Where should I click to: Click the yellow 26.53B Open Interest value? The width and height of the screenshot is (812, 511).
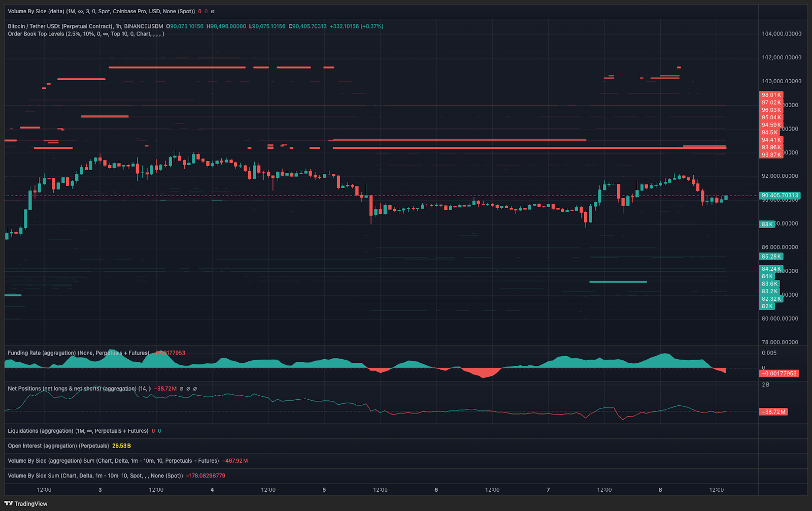tap(121, 445)
